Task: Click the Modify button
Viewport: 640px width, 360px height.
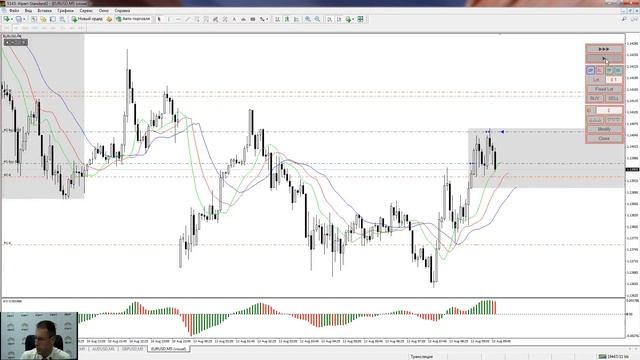Action: 604,129
